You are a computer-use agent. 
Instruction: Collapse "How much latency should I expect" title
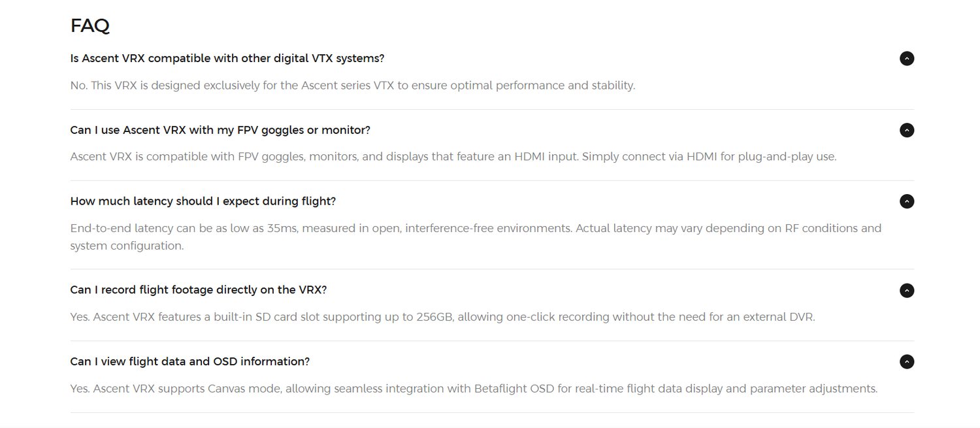pos(203,201)
